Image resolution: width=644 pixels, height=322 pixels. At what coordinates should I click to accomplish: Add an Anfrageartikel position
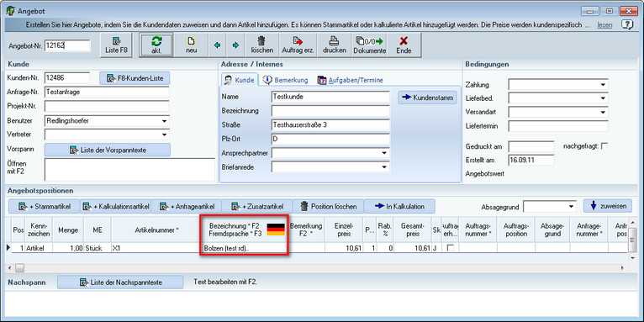[x=186, y=206]
